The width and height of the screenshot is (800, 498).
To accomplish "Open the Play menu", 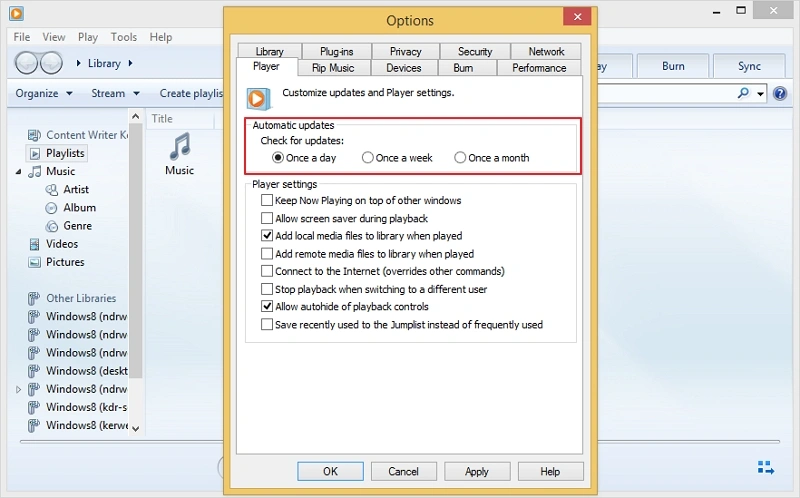I will tap(88, 37).
